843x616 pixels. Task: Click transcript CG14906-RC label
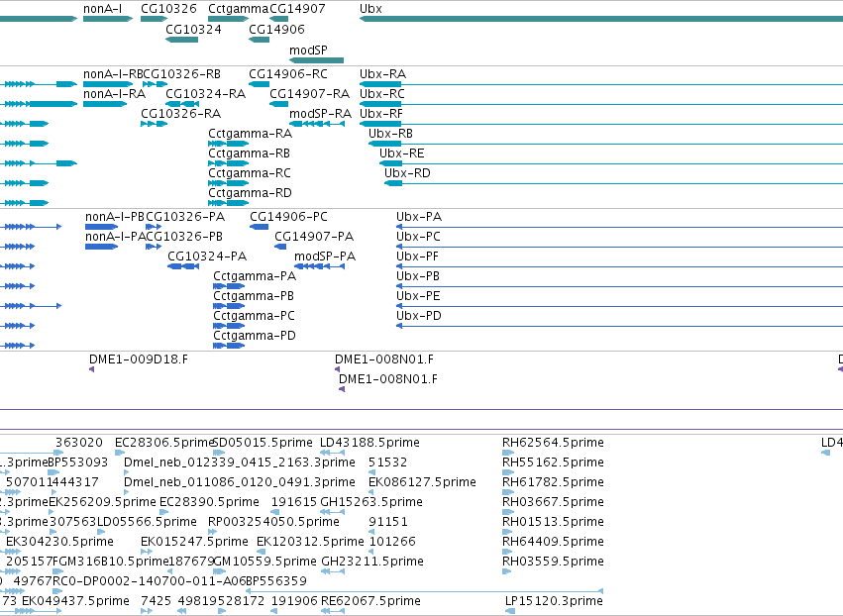tap(287, 74)
